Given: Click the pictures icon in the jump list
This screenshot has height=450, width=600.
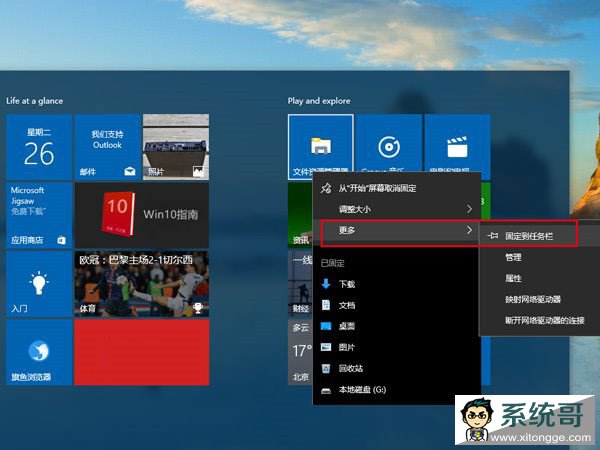Looking at the screenshot, I should click(326, 347).
